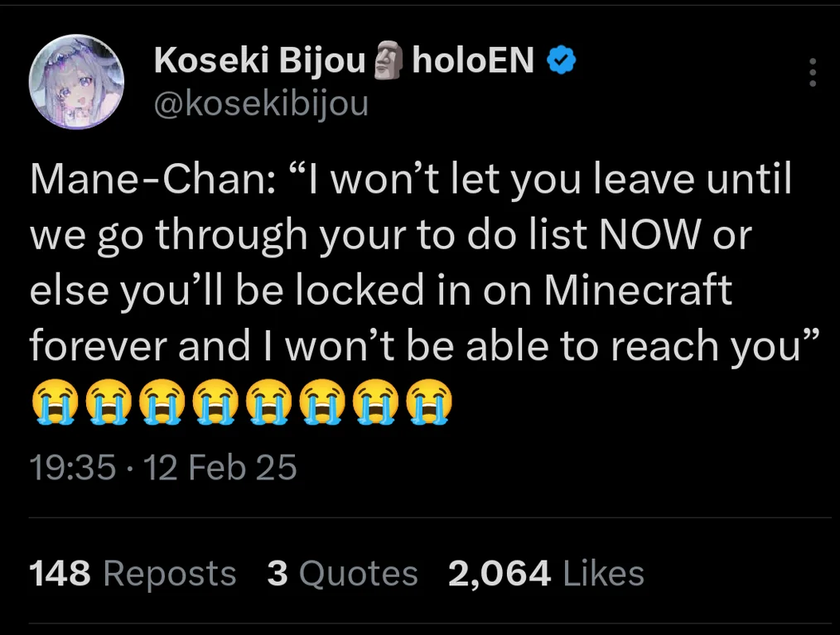
Task: Click the moai emoji in the display name
Action: coord(388,60)
